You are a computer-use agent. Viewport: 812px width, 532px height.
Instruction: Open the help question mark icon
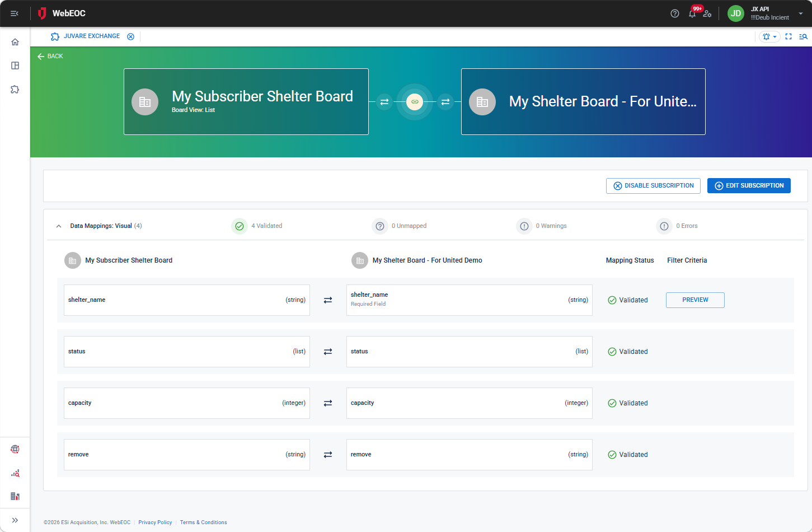coord(675,13)
